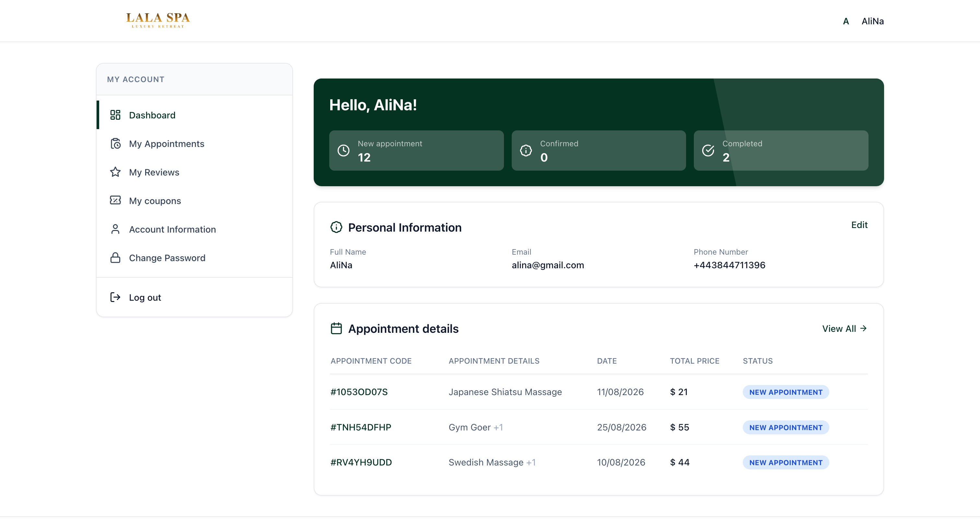Click the total price $ 21
980x519 pixels.
click(679, 392)
